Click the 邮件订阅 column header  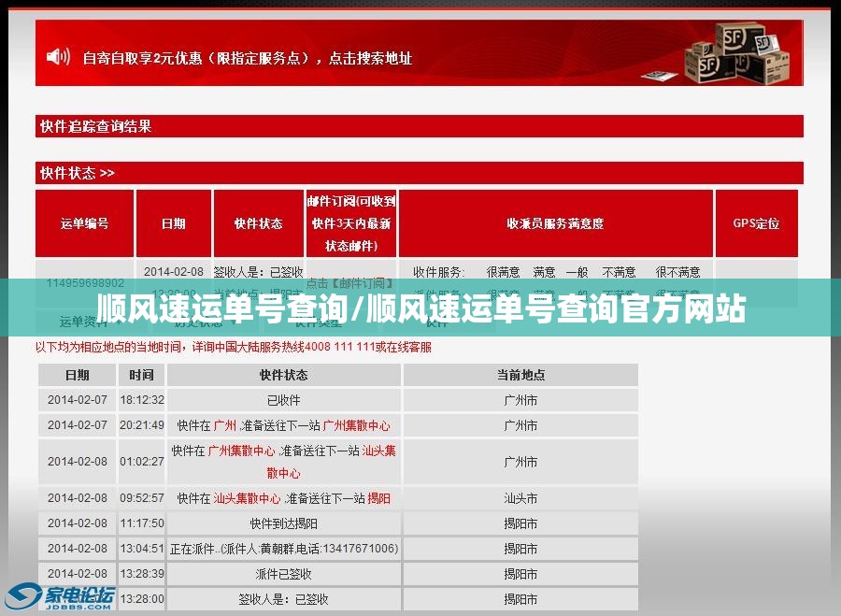350,223
